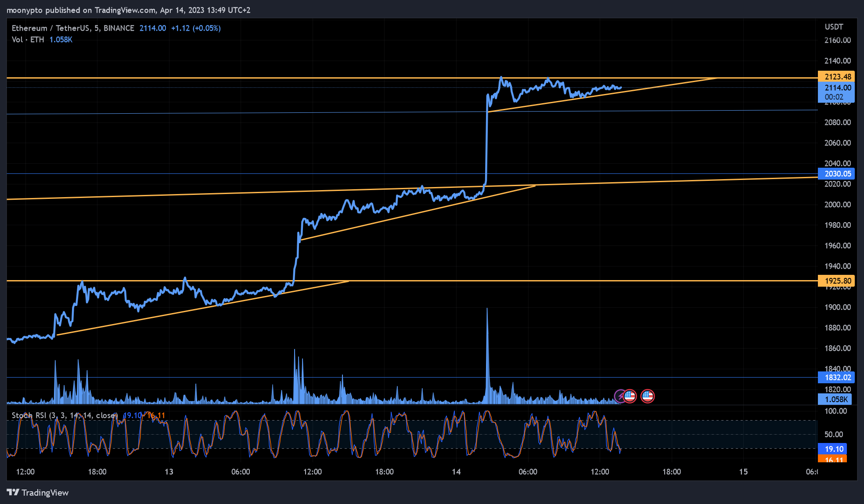
Task: Click the 1880.00 price scale tick
Action: (838, 328)
